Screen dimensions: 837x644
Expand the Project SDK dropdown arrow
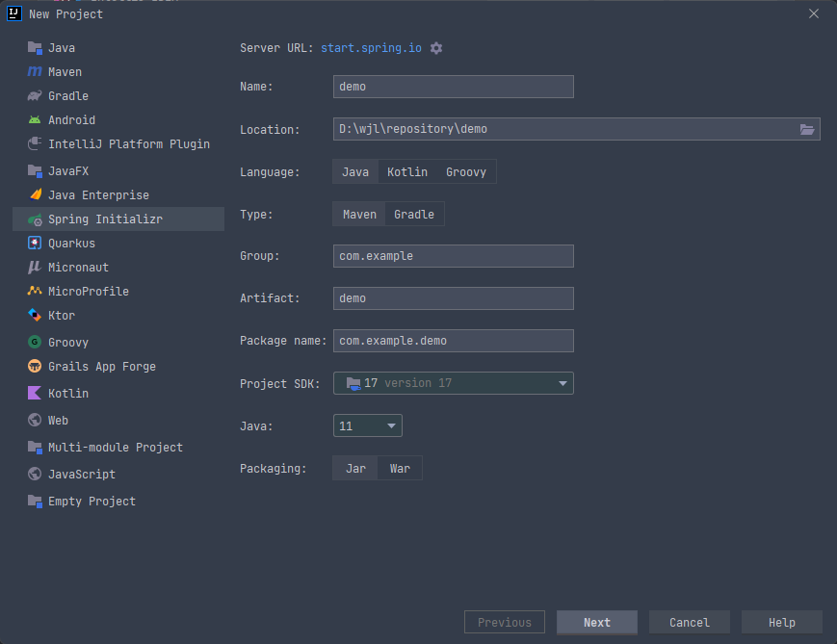562,383
